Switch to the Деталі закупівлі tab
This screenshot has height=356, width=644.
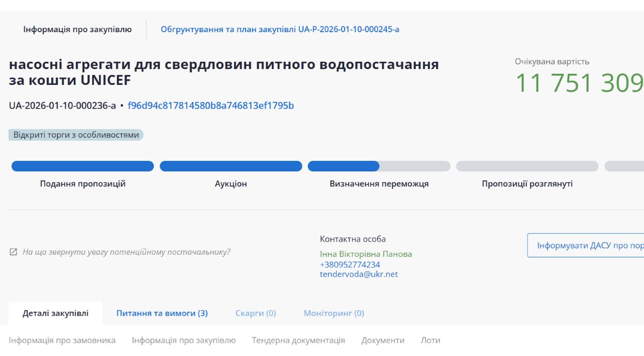(x=55, y=313)
